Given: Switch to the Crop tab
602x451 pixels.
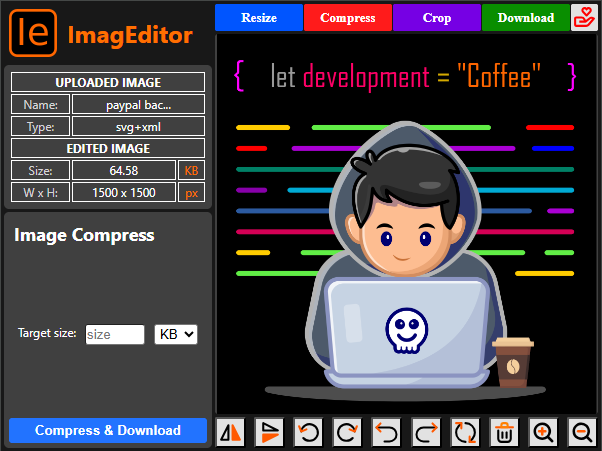Looking at the screenshot, I should click(437, 18).
